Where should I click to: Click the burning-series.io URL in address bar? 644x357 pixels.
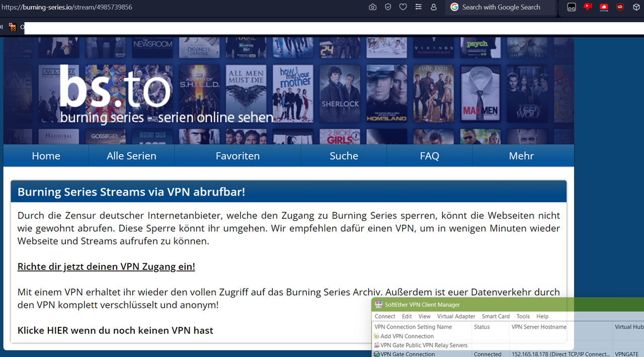click(x=67, y=7)
